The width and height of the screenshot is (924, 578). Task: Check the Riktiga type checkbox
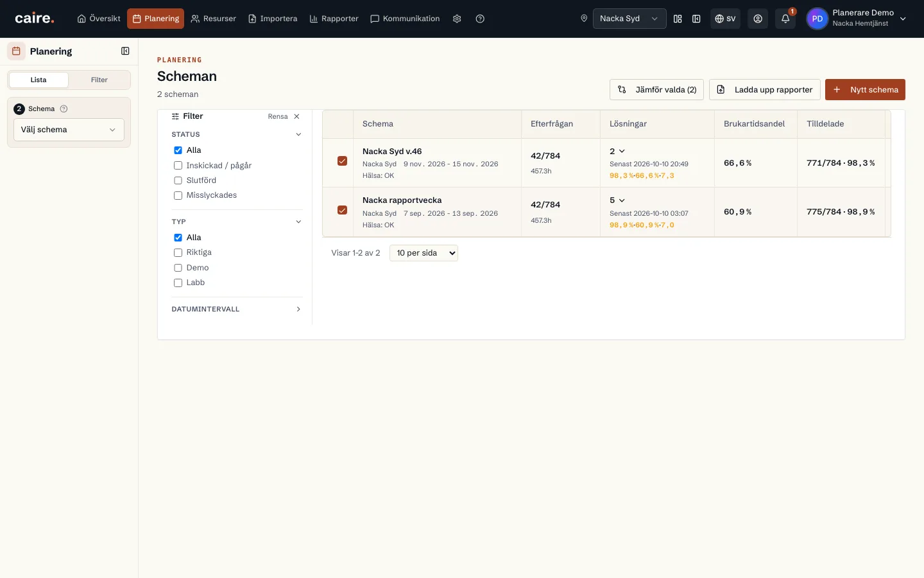point(178,252)
